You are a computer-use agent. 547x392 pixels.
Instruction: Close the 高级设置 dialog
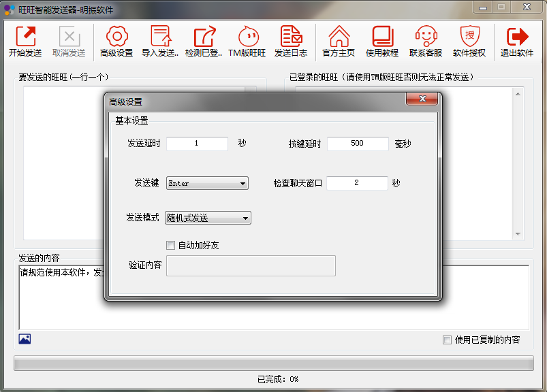tap(422, 99)
